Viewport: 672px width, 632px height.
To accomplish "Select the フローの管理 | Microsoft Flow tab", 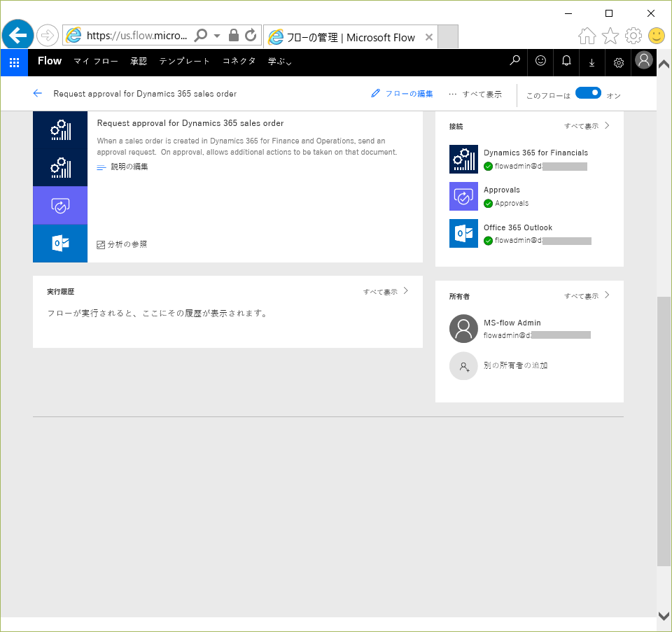I will click(x=351, y=37).
